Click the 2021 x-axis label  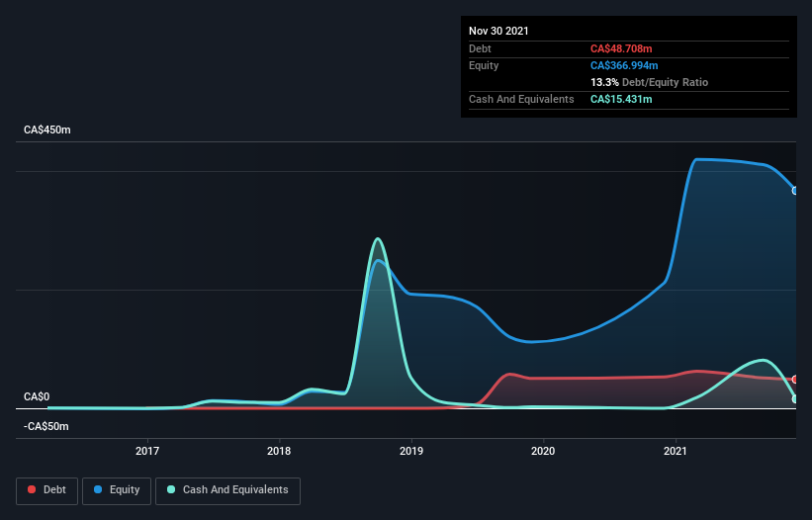(676, 451)
